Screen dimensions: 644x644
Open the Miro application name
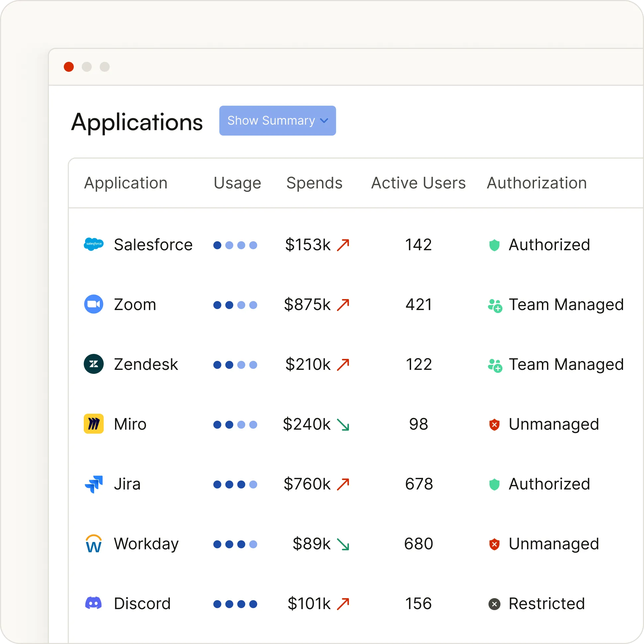(x=130, y=424)
